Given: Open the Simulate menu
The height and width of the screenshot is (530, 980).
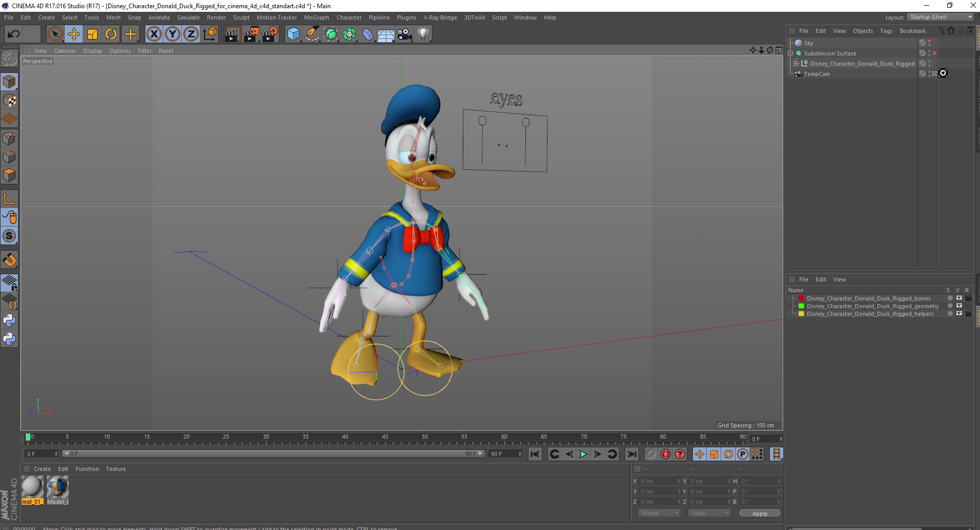Looking at the screenshot, I should point(189,17).
